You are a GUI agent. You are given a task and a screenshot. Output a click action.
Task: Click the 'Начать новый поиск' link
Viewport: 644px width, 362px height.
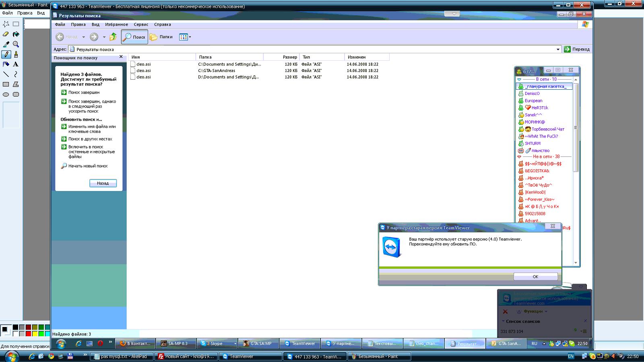click(88, 166)
